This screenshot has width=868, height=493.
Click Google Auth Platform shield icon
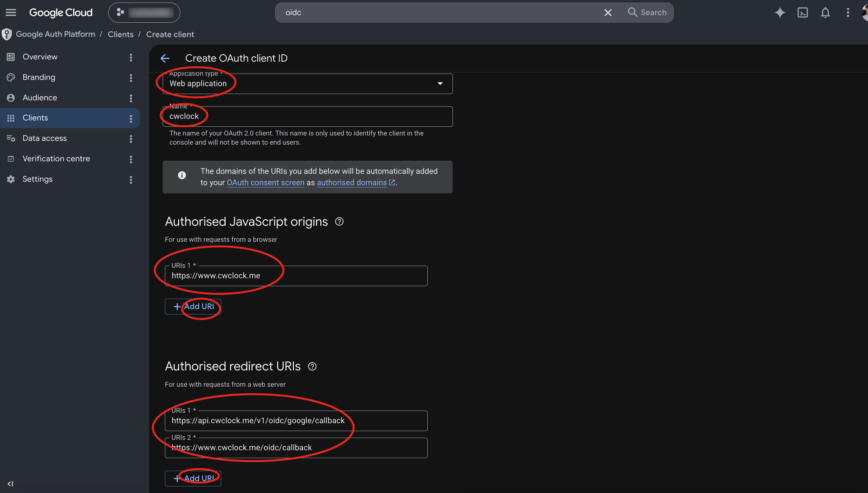(x=7, y=34)
